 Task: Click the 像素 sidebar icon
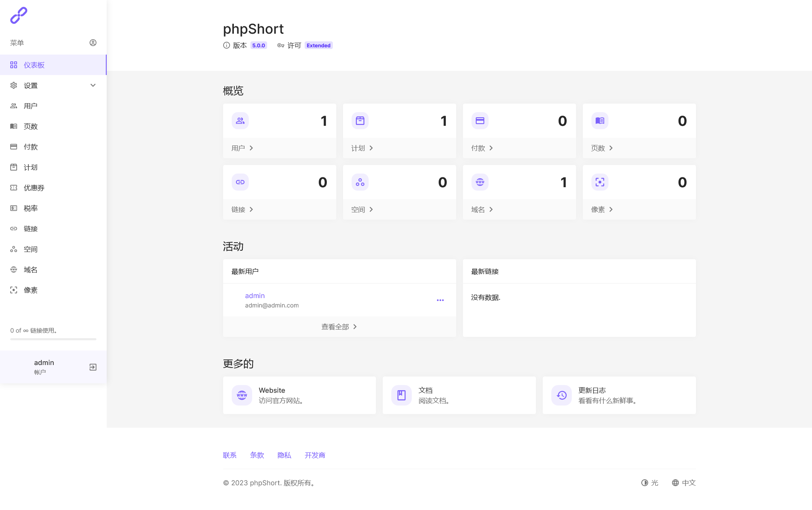[x=14, y=290]
